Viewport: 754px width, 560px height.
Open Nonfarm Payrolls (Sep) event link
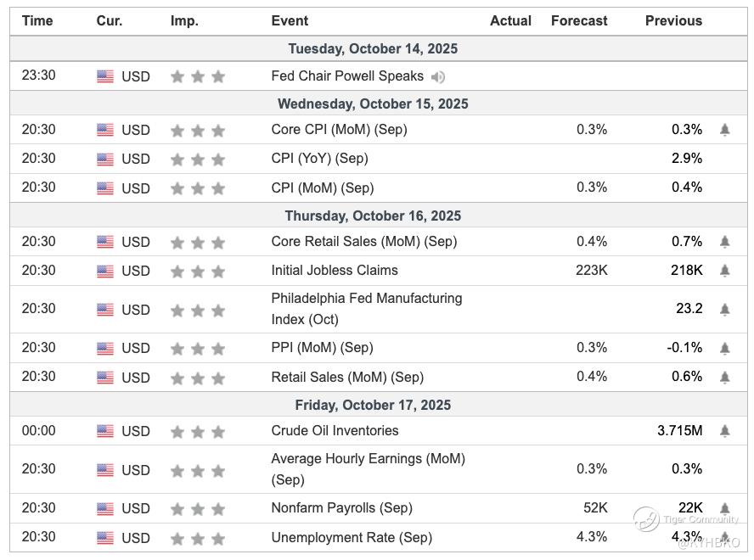(x=341, y=508)
